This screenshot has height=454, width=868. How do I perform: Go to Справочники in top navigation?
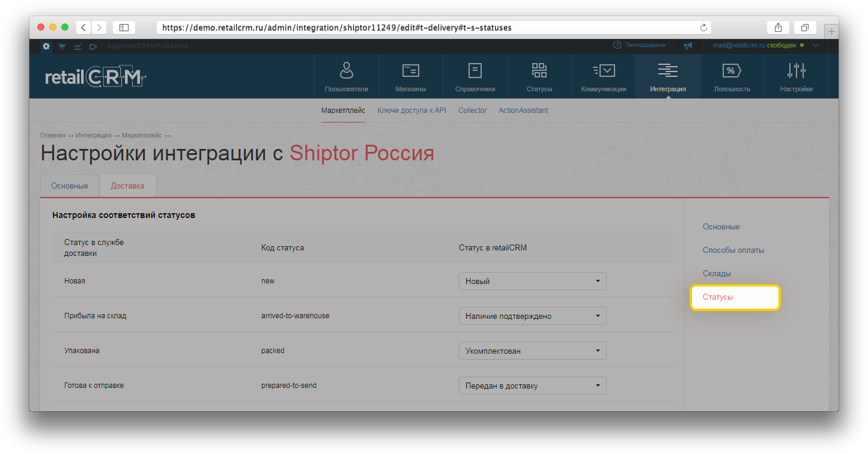pyautogui.click(x=475, y=71)
